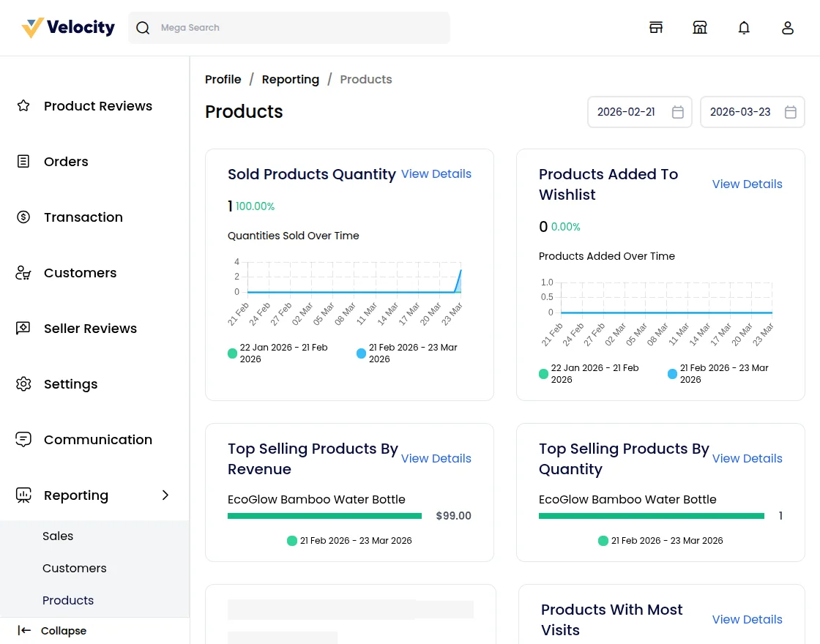Screen dimensions: 820x644
Task: Expand the Reporting sidebar menu chevron
Action: (x=165, y=495)
